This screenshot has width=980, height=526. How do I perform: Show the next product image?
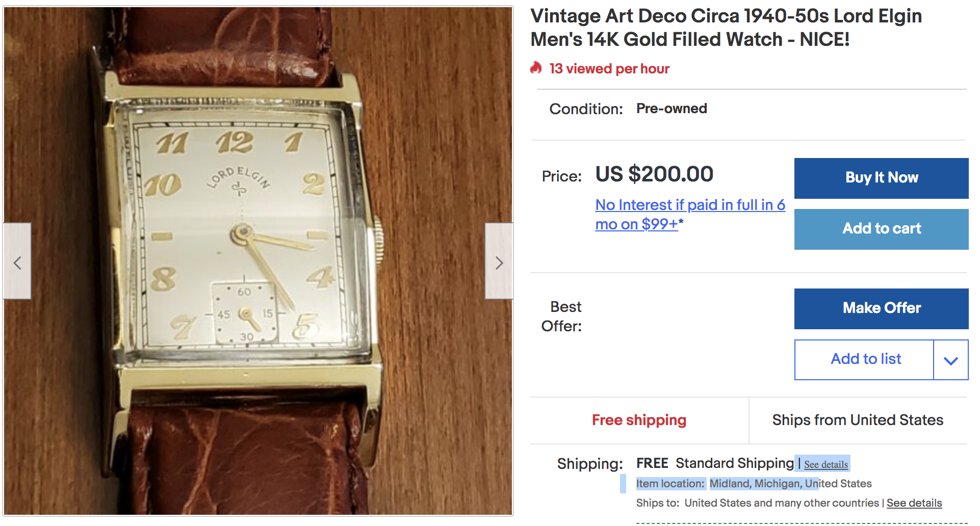tap(499, 261)
